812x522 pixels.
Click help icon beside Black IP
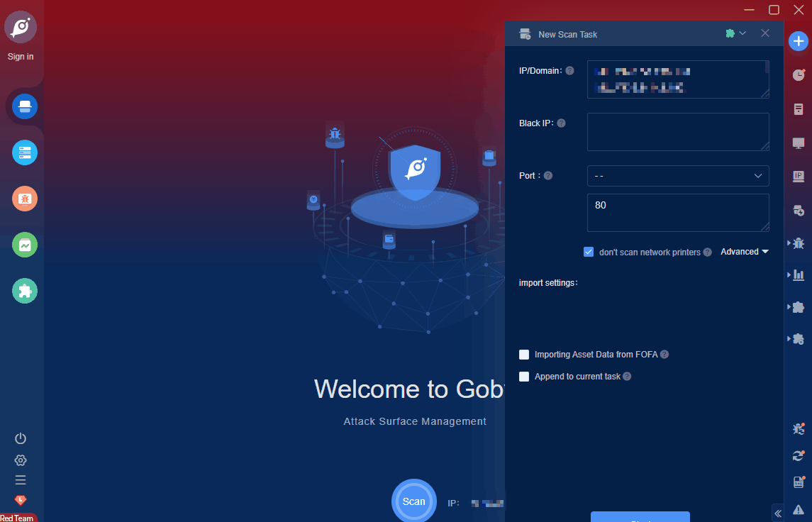pyautogui.click(x=561, y=123)
